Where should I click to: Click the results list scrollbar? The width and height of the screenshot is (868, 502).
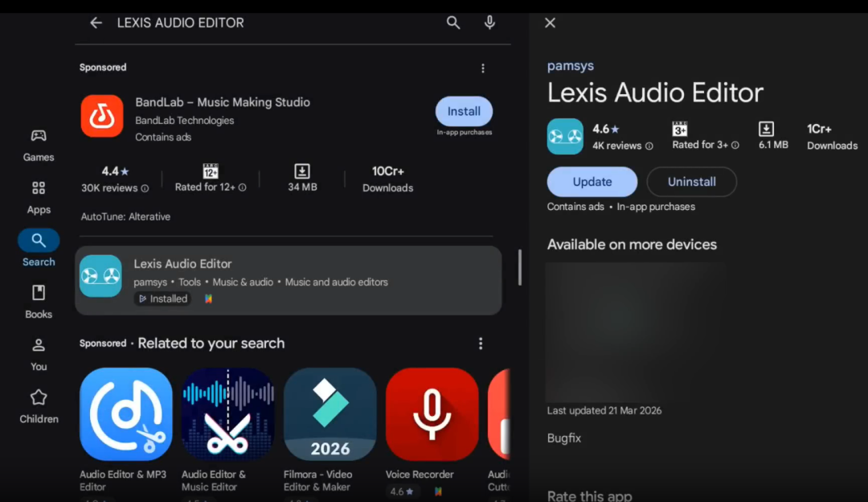coord(519,267)
